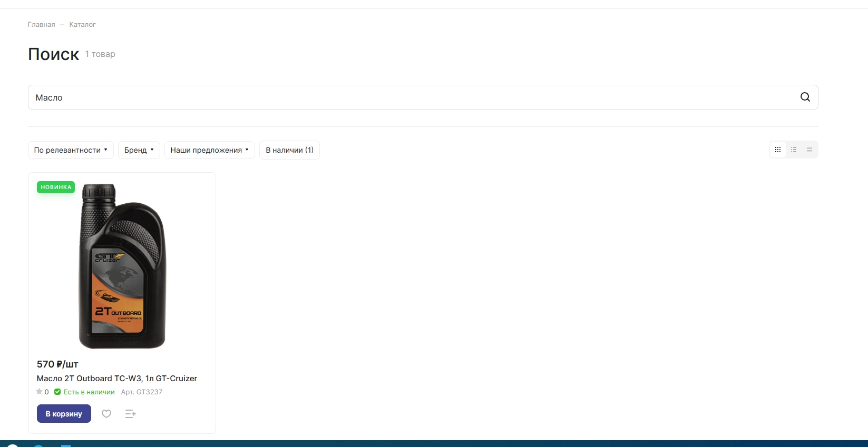Expand the 'Бренд' filter dropdown
Screen dimensions: 868x447
139,150
